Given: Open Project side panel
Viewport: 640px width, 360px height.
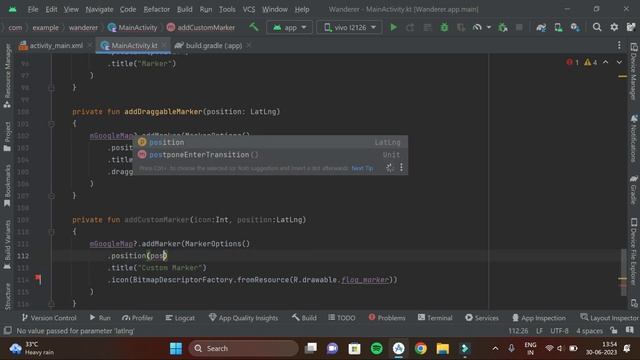Looking at the screenshot, I should click(x=7, y=137).
